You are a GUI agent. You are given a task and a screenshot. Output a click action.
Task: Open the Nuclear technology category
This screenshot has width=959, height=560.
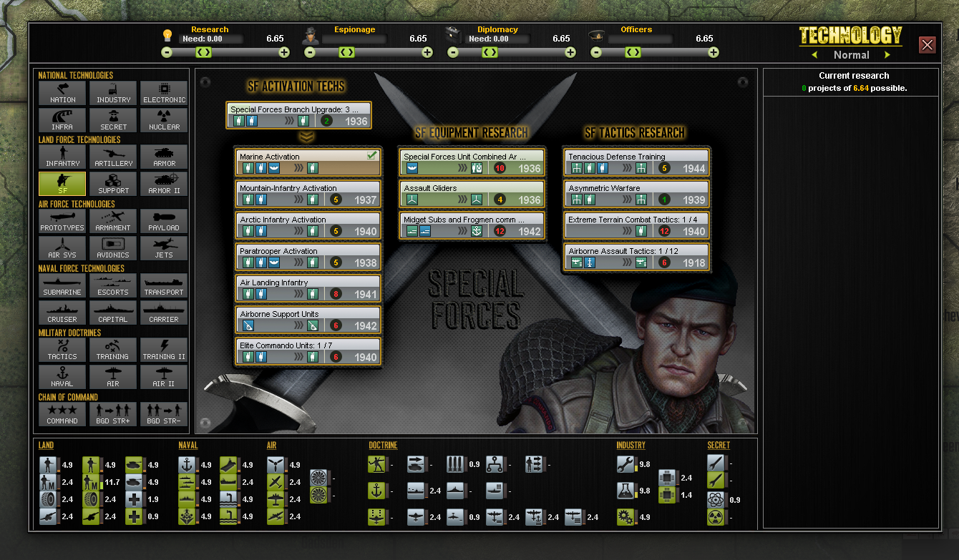(164, 120)
